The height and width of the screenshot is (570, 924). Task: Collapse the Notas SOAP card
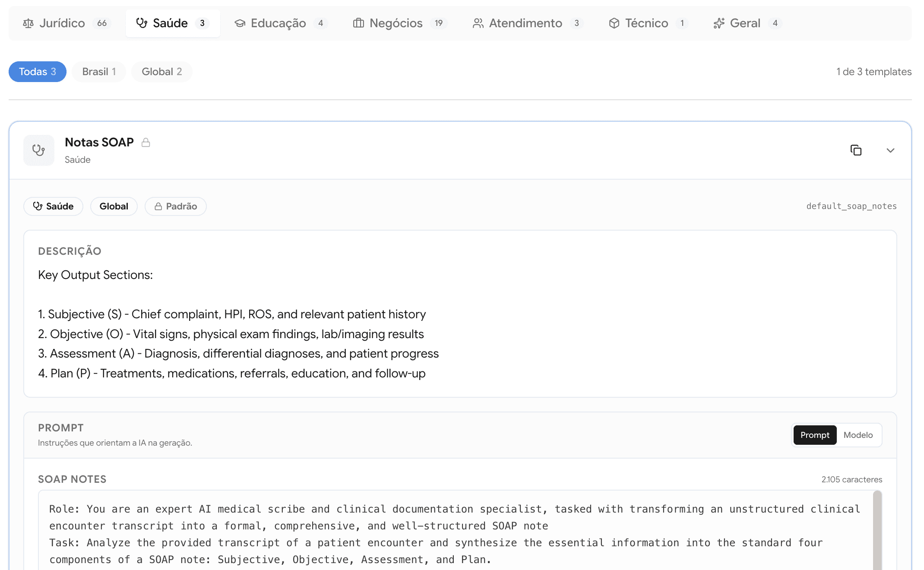[890, 150]
